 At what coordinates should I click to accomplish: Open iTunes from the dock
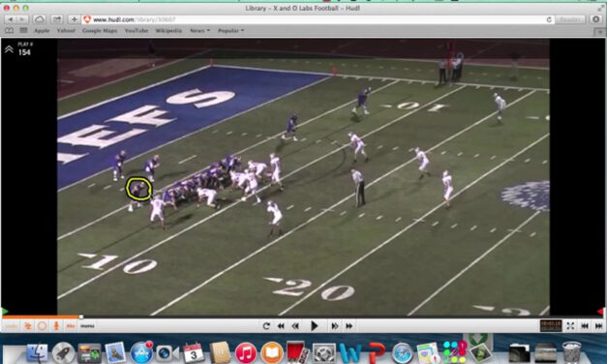(x=246, y=352)
